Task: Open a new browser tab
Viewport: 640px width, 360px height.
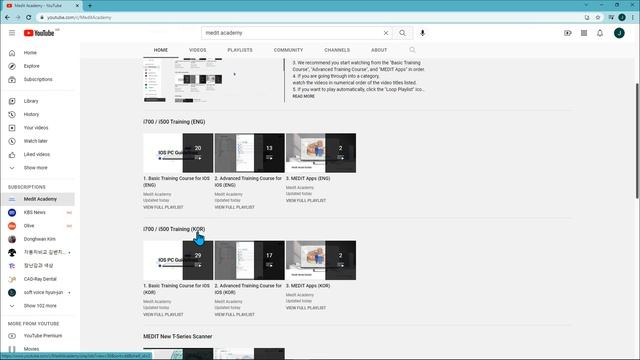Action: pos(90,6)
